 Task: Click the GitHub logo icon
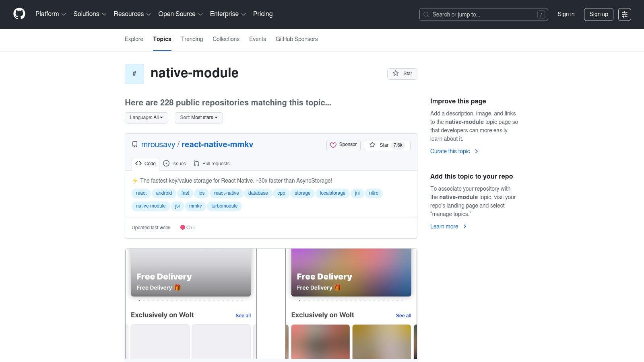(19, 14)
